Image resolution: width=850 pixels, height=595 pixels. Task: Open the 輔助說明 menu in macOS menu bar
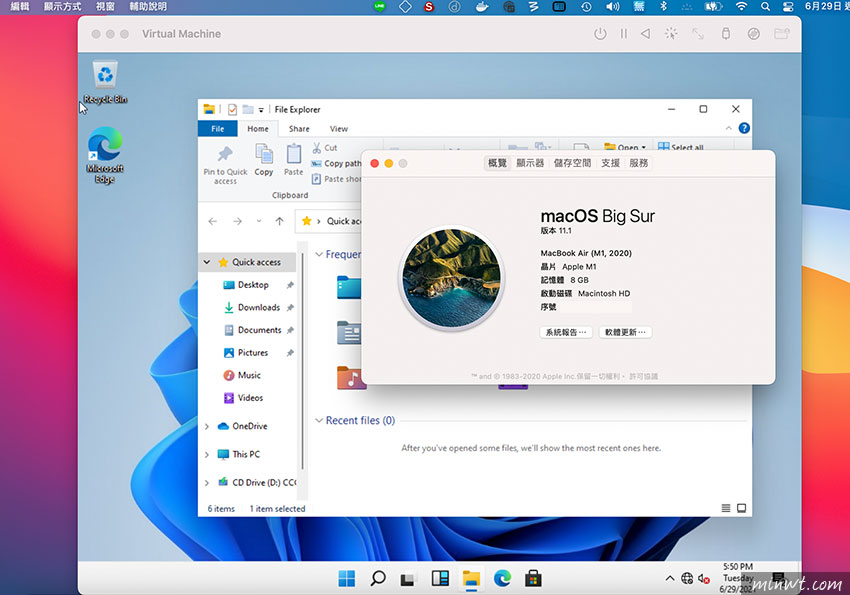pos(149,7)
